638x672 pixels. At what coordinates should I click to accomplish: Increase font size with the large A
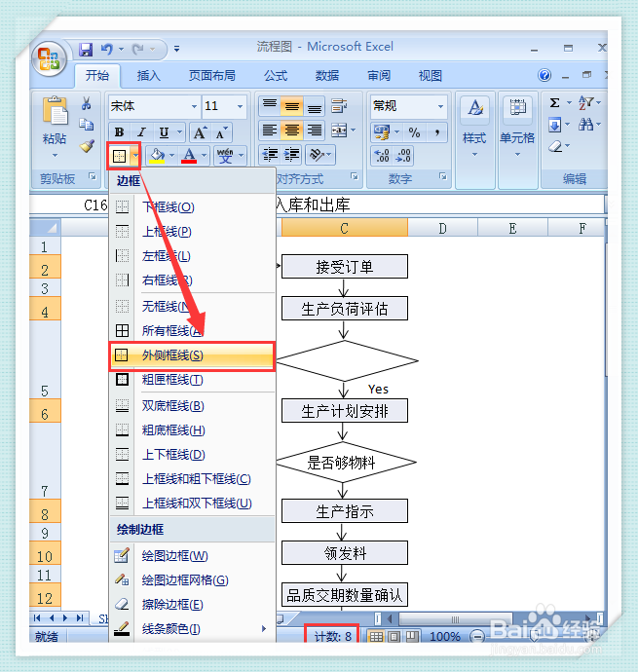pos(200,132)
